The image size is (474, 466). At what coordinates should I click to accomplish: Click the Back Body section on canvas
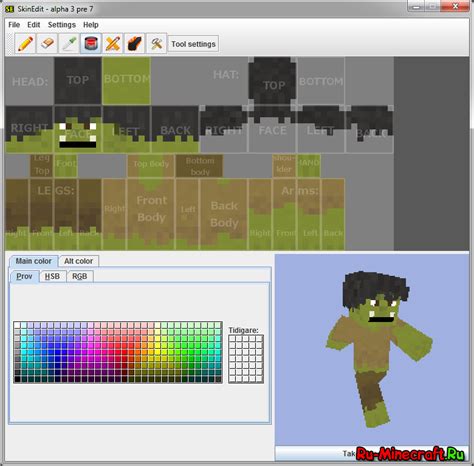[x=224, y=214]
